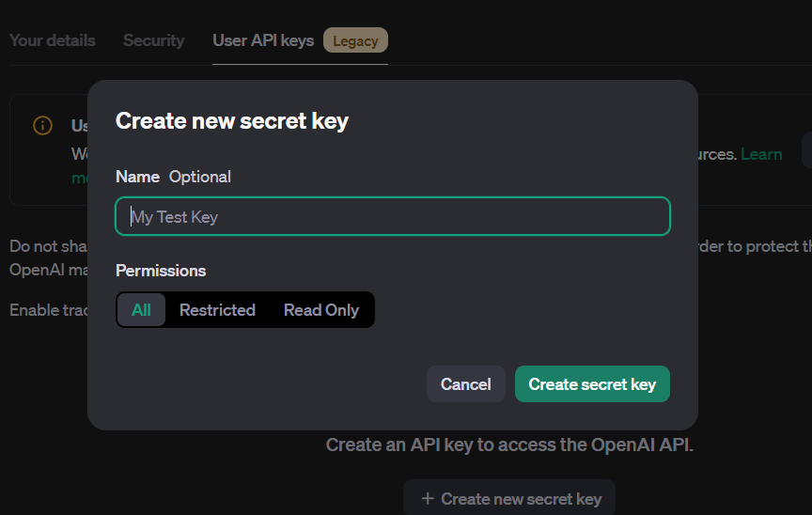
Task: Select the All permissions option
Action: [x=141, y=309]
